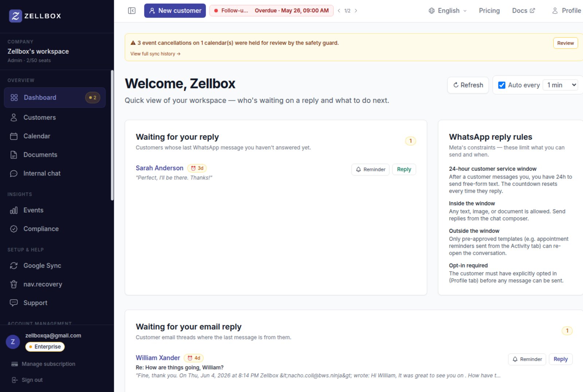Click Sarah Anderson's 3d alarm badge

[197, 168]
